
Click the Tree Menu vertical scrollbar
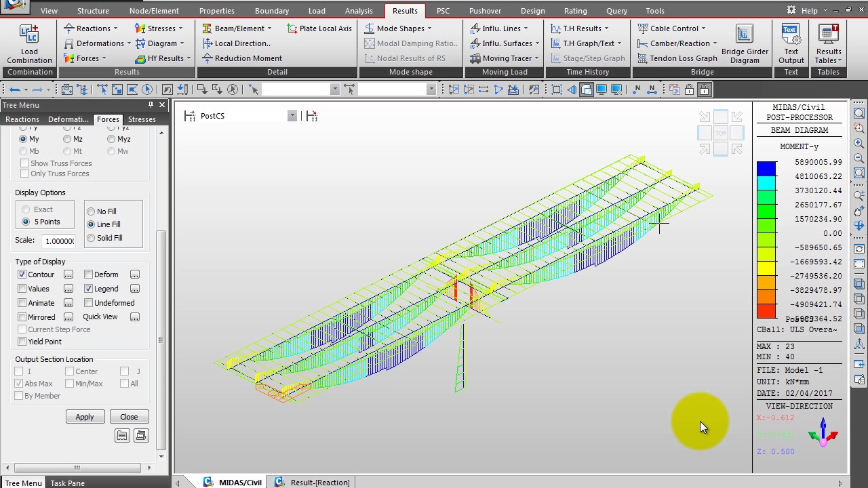(161, 339)
